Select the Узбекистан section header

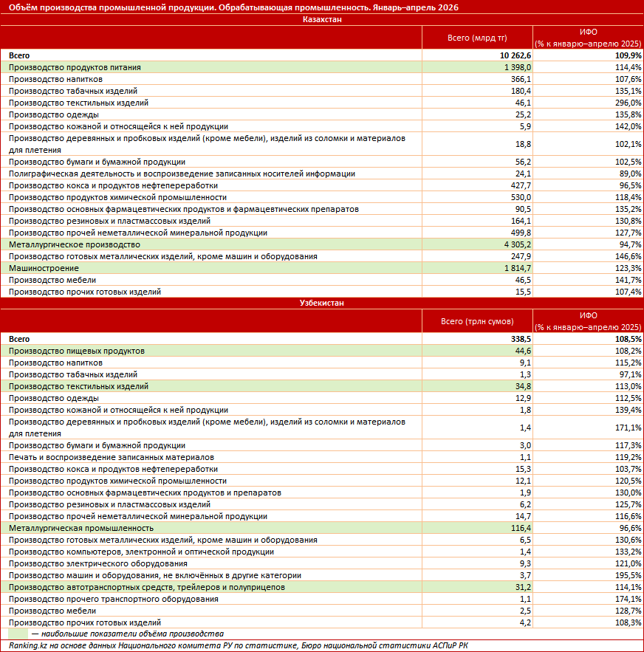point(322,303)
